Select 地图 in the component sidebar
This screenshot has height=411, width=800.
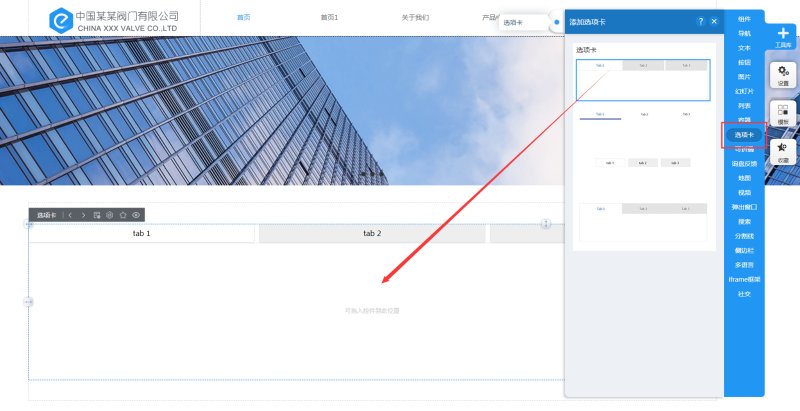pos(744,178)
